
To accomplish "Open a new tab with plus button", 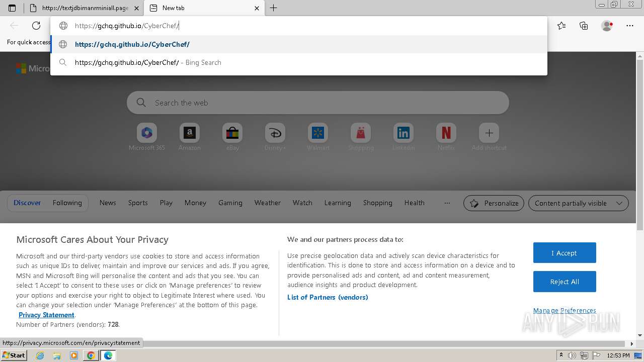I will click(x=273, y=8).
